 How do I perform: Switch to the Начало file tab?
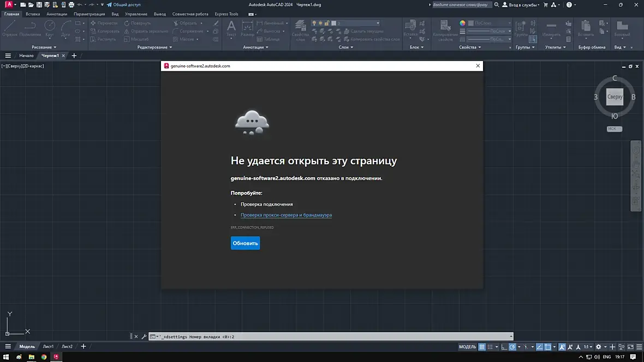point(26,56)
